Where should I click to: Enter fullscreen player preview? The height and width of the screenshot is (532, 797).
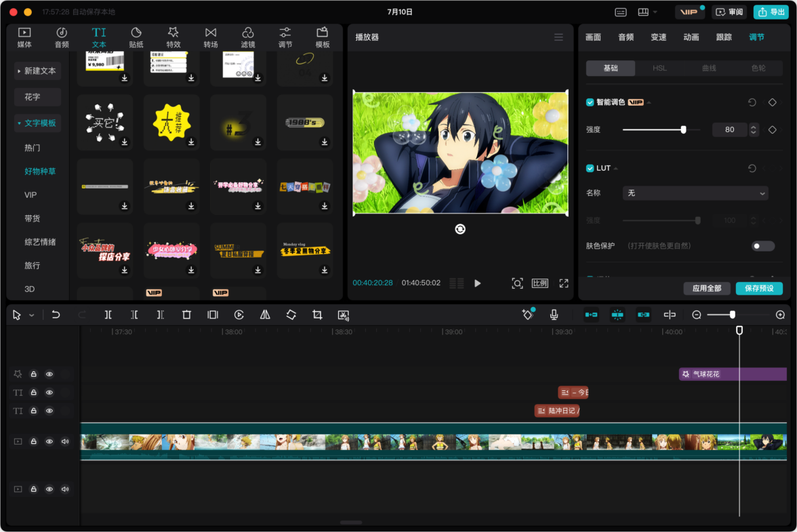(564, 283)
